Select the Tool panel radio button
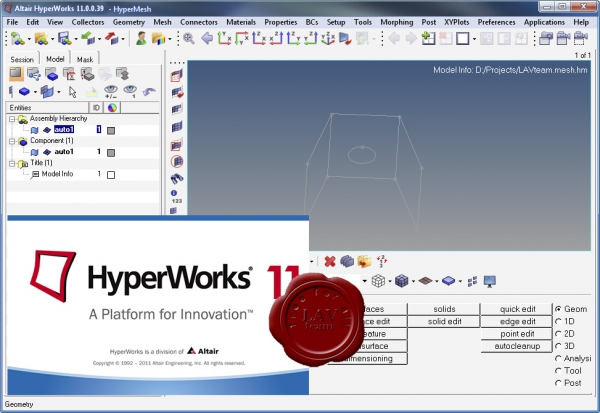 click(558, 371)
